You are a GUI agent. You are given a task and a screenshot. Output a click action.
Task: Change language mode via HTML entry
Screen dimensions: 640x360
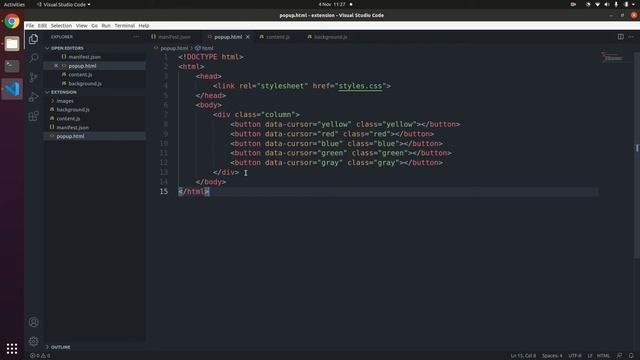[x=603, y=356]
